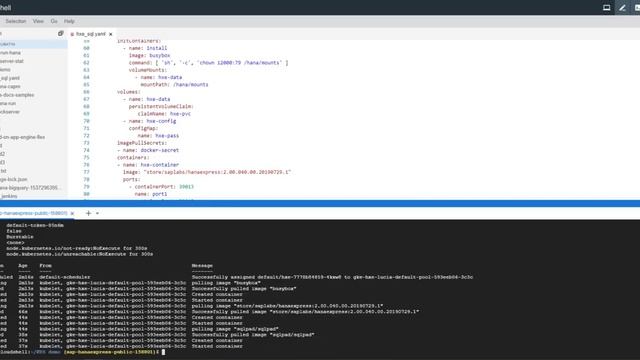This screenshot has height=360, width=640.
Task: Click the laptop terminal icon in top bar
Action: [607, 8]
